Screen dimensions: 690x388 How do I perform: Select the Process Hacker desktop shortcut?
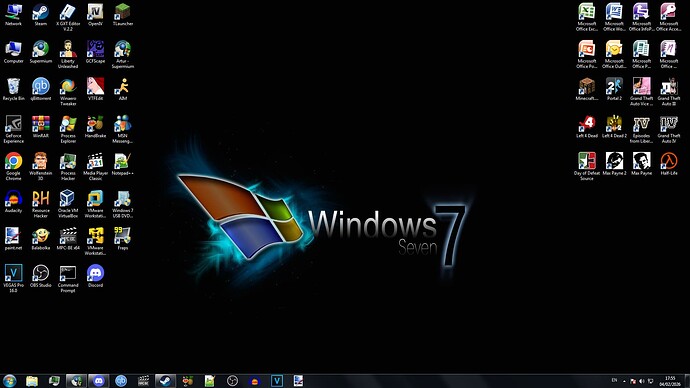(68, 167)
